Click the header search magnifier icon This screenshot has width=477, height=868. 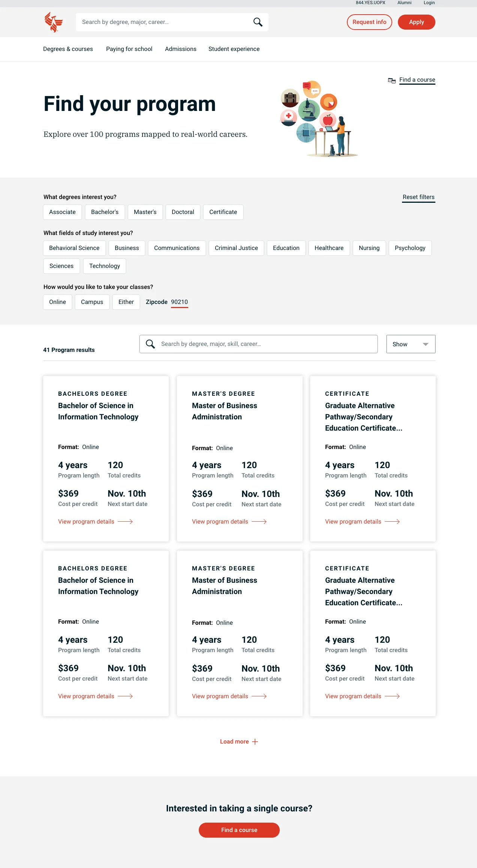[258, 22]
